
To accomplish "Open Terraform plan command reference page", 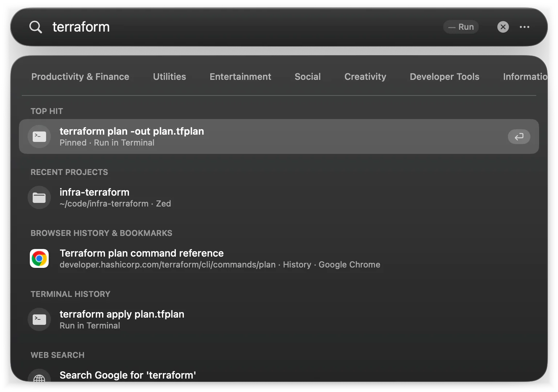I will pos(279,258).
